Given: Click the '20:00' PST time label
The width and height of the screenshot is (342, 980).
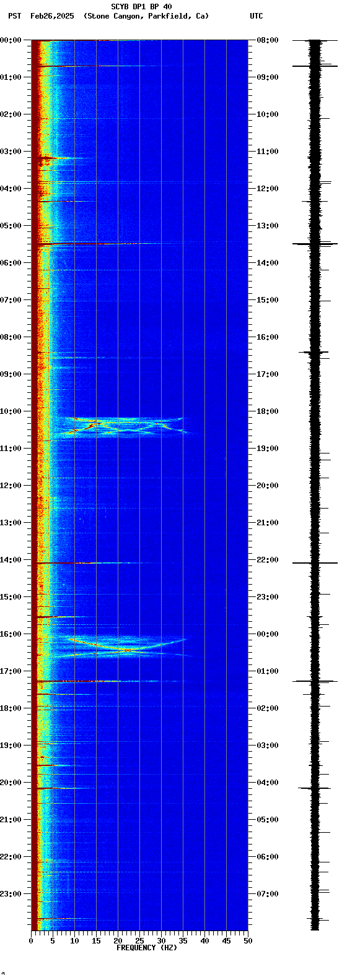Looking at the screenshot, I should [x=11, y=783].
